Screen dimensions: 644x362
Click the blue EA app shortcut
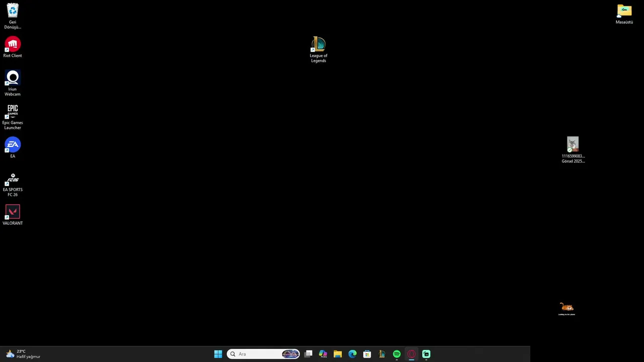(x=13, y=148)
